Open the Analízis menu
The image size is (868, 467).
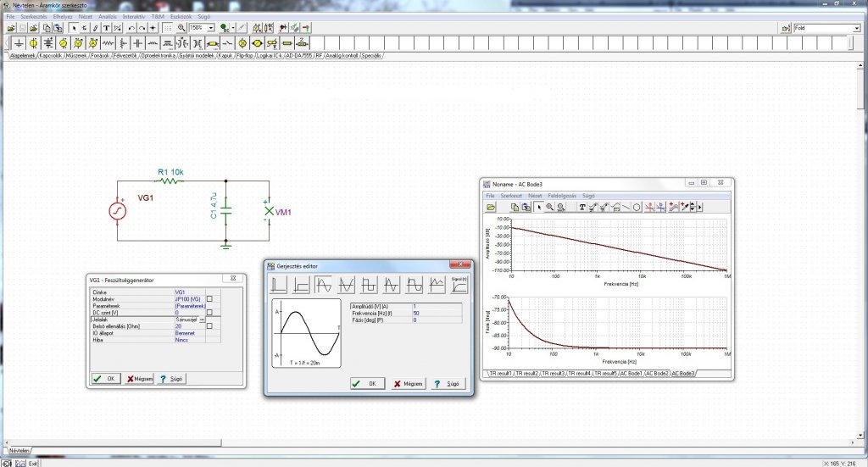(109, 16)
